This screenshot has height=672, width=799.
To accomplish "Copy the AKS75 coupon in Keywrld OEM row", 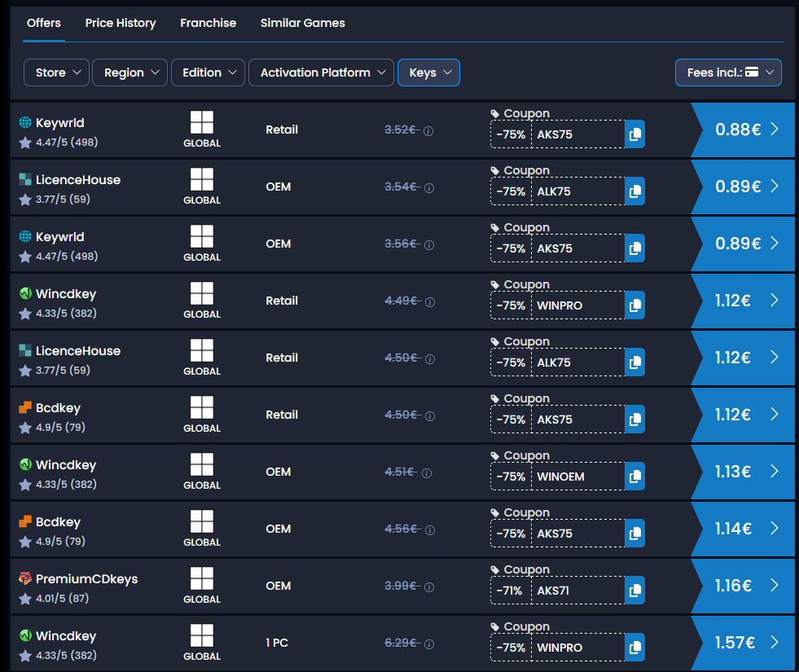I will pyautogui.click(x=634, y=248).
